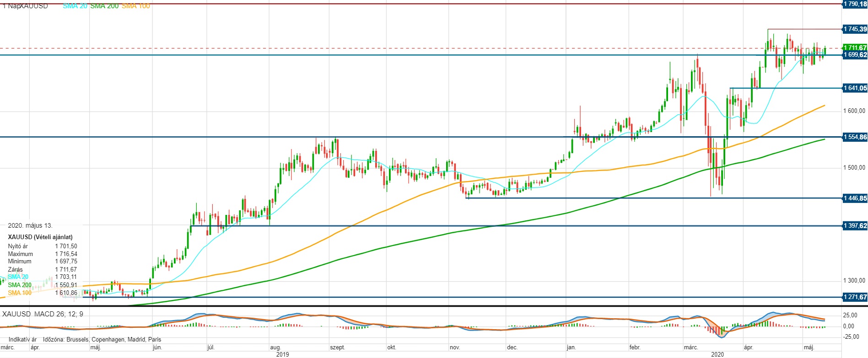This screenshot has width=868, height=358.
Task: Click the 2019 year label on time axis
Action: coord(283,354)
